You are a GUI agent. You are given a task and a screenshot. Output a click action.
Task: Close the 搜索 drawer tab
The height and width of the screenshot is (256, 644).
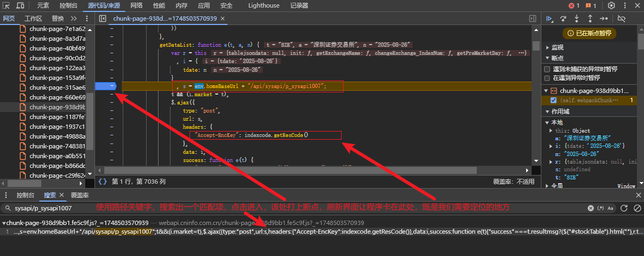click(x=61, y=195)
